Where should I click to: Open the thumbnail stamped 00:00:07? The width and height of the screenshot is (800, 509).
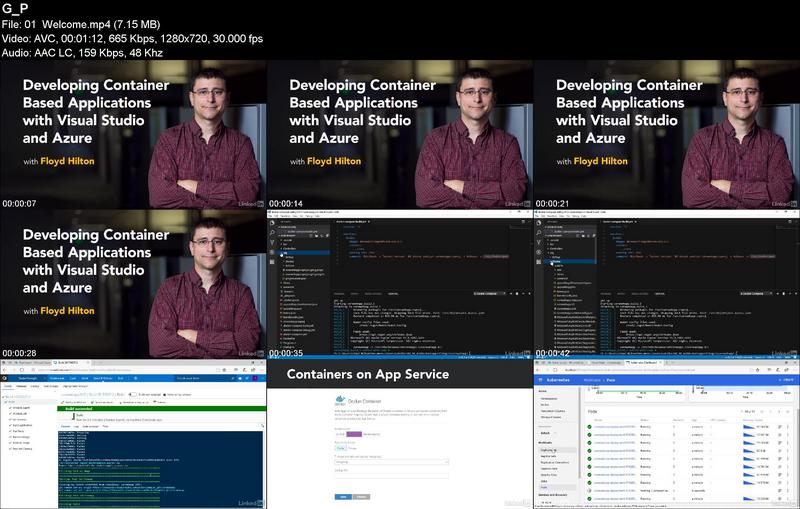pos(133,134)
